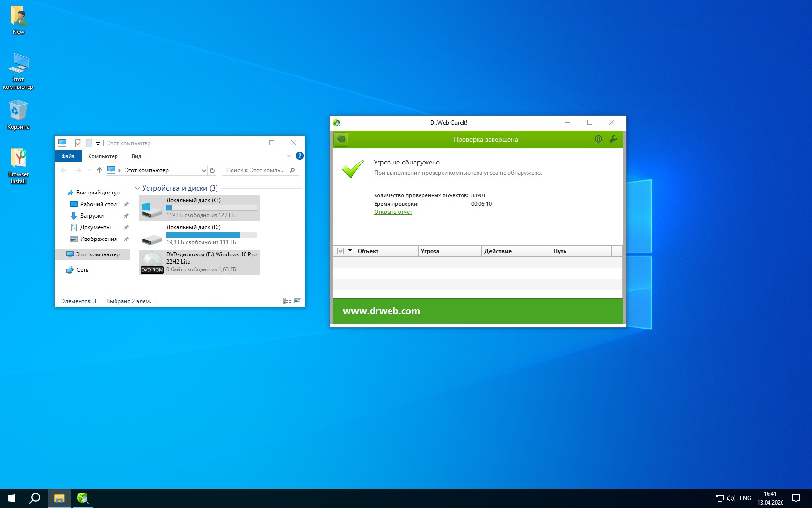The width and height of the screenshot is (812, 508).
Task: Open the Файл menu
Action: [x=68, y=156]
